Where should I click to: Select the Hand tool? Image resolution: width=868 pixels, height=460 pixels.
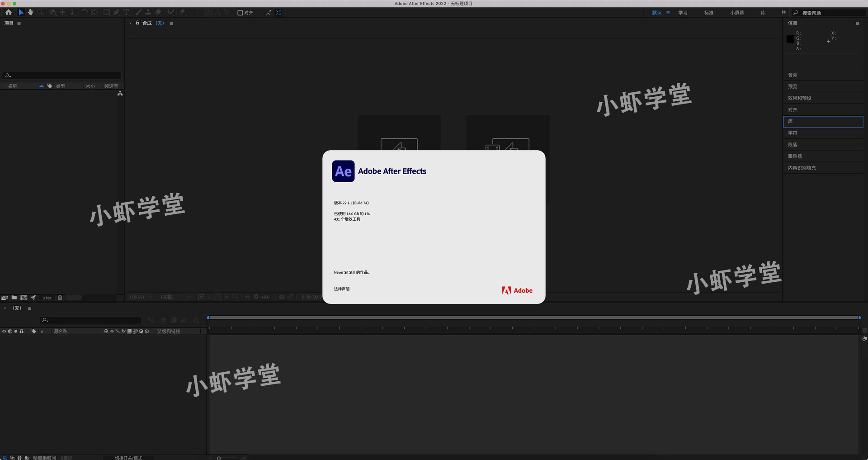point(30,13)
